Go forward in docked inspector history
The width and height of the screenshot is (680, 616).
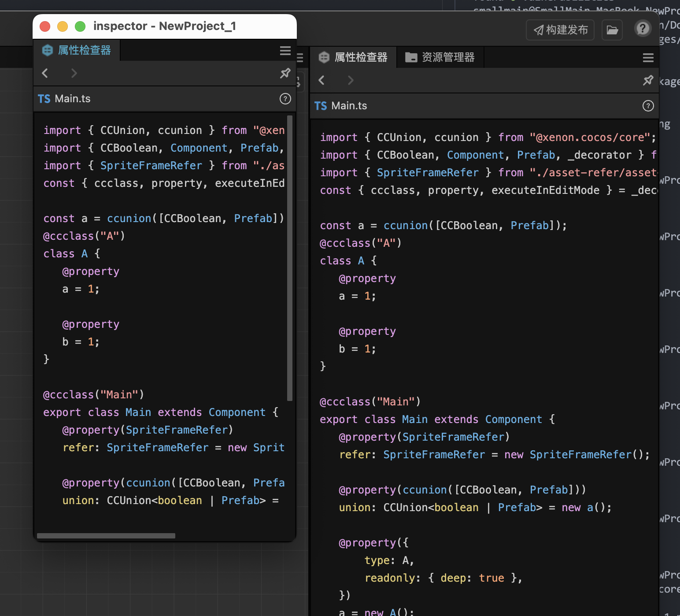[x=351, y=80]
